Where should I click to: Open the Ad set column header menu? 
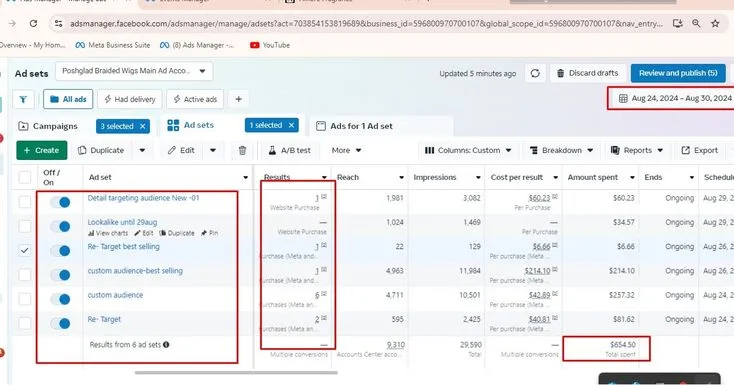point(245,178)
